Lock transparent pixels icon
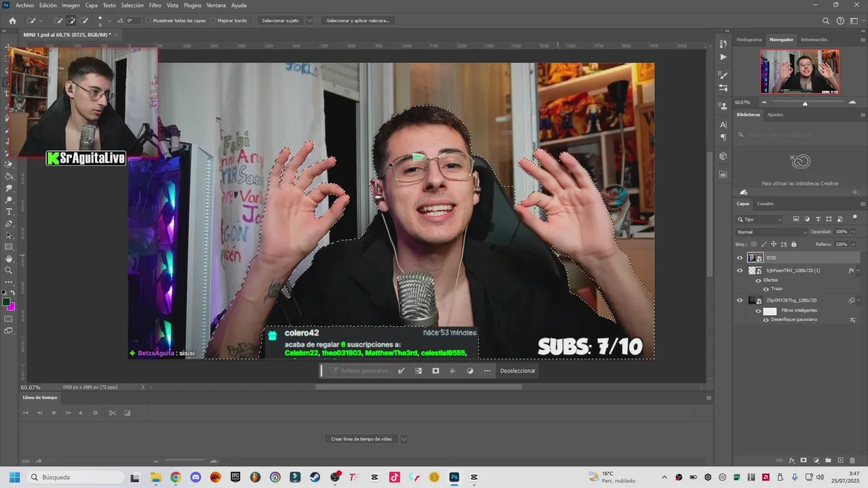The width and height of the screenshot is (868, 488). 755,244
